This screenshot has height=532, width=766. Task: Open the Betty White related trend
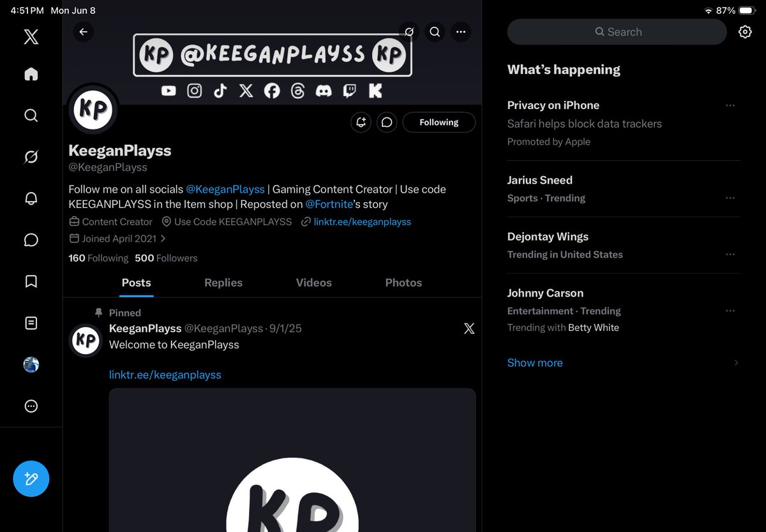click(x=594, y=328)
